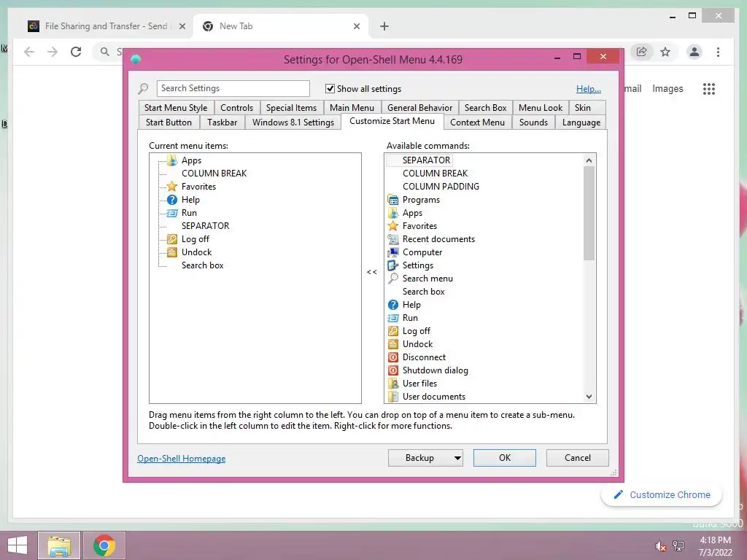Open a new Chrome tab
The width and height of the screenshot is (747, 560).
[x=384, y=26]
